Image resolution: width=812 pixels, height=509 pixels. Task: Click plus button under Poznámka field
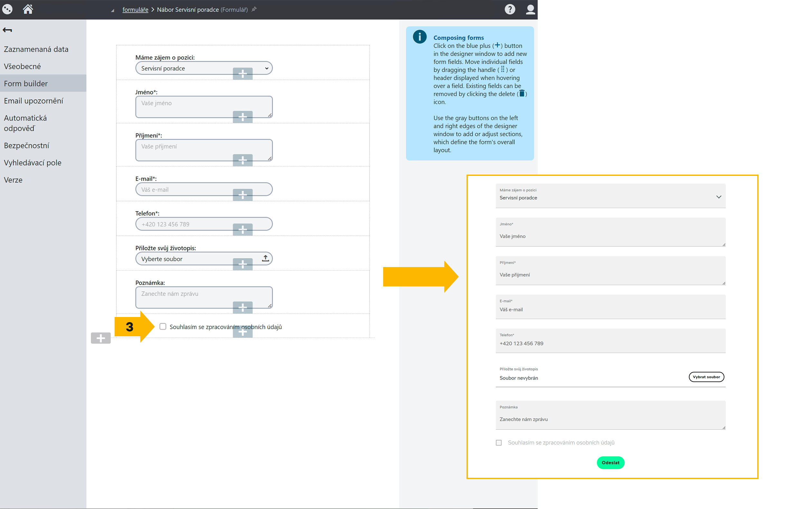(x=242, y=307)
